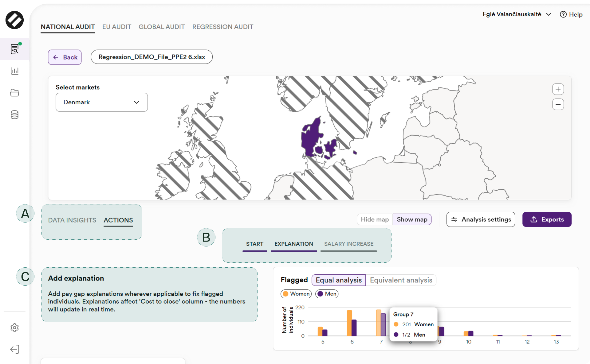Zoom out on the map
This screenshot has width=590, height=364.
[558, 104]
